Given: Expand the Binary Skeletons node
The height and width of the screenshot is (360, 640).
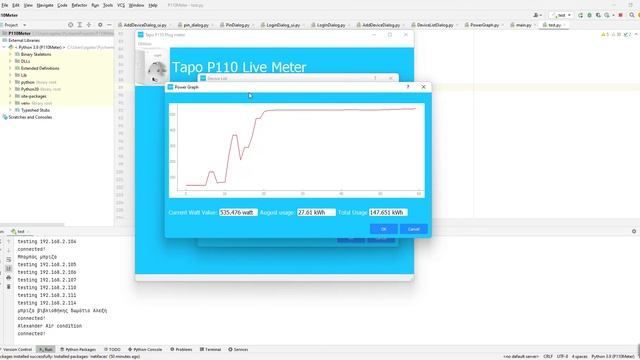Looking at the screenshot, I should point(11,54).
